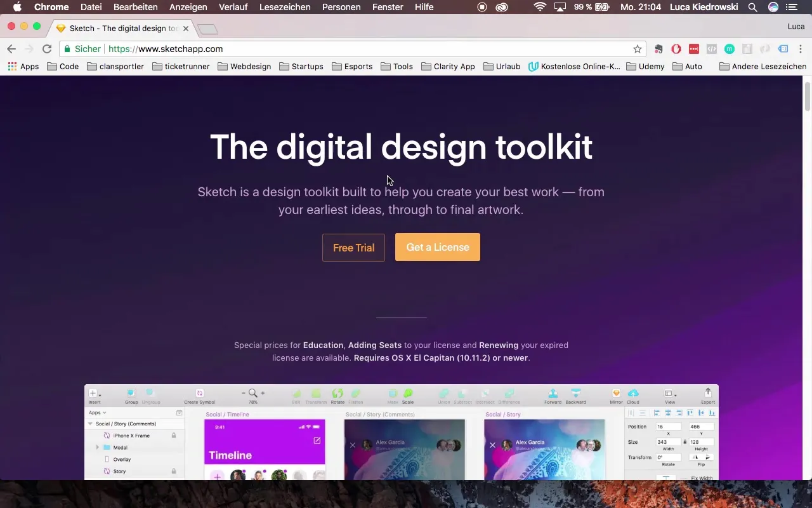
Task: Open the Lesezeichen menu
Action: [x=285, y=7]
